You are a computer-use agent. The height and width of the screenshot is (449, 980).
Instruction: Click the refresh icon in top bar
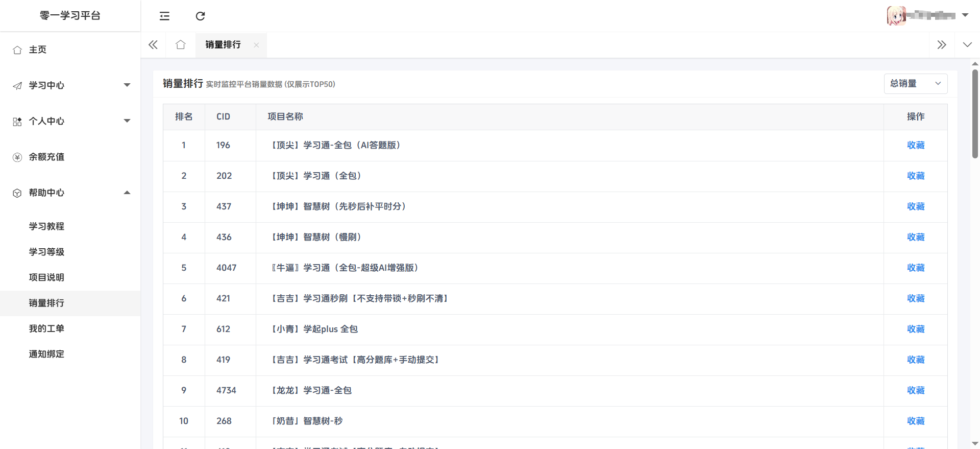click(200, 16)
